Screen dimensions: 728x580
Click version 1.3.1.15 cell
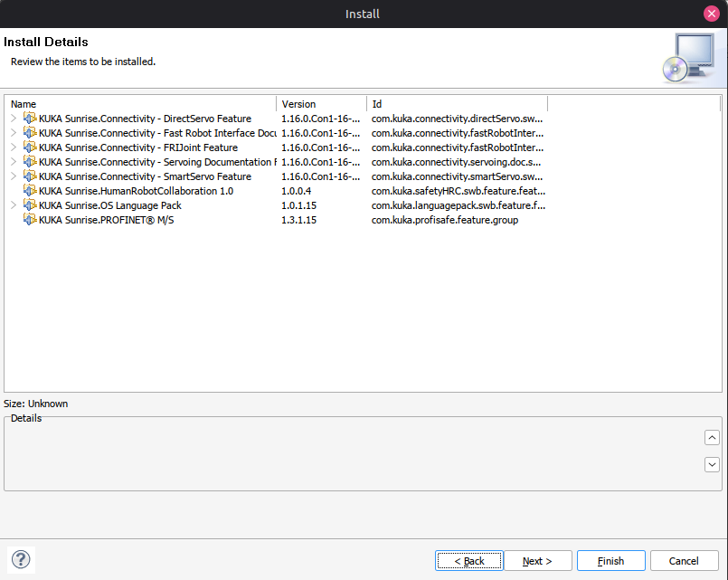tap(299, 220)
